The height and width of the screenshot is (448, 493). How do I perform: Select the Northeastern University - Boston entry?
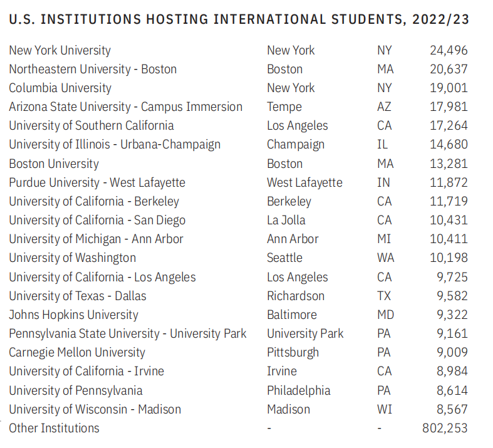pyautogui.click(x=93, y=70)
